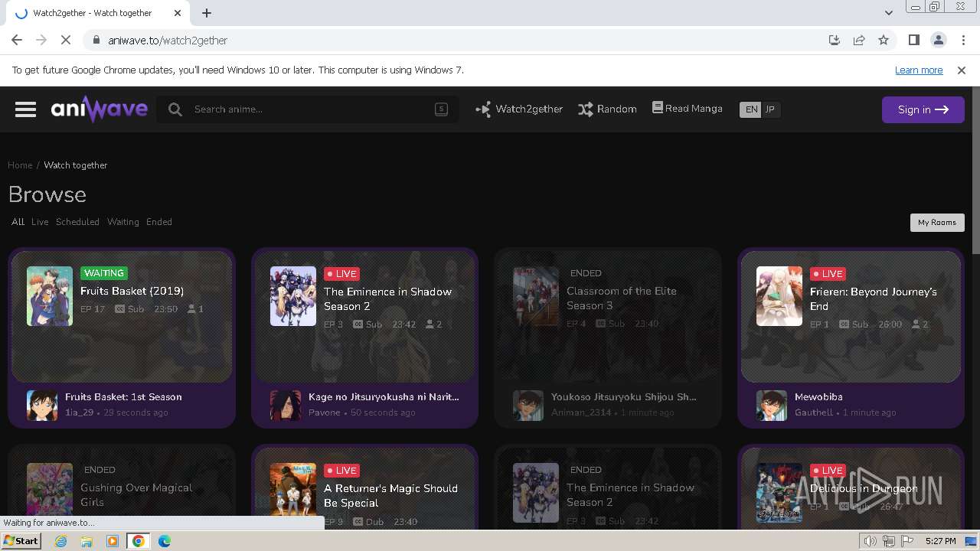Open Fruits Basket: 1st Season room title
Image resolution: width=980 pixels, height=551 pixels.
123,397
